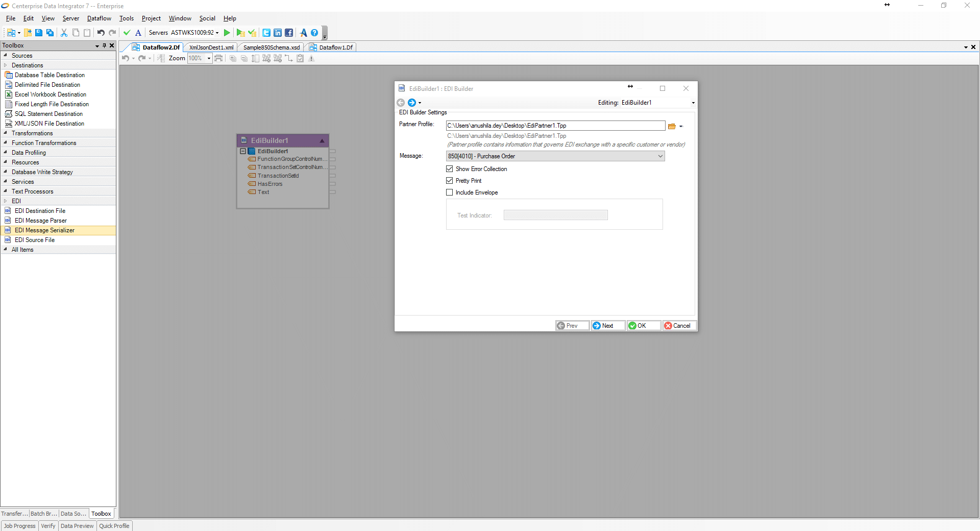Image resolution: width=980 pixels, height=531 pixels.
Task: Click the green checkmark Verify icon
Action: coord(127,33)
